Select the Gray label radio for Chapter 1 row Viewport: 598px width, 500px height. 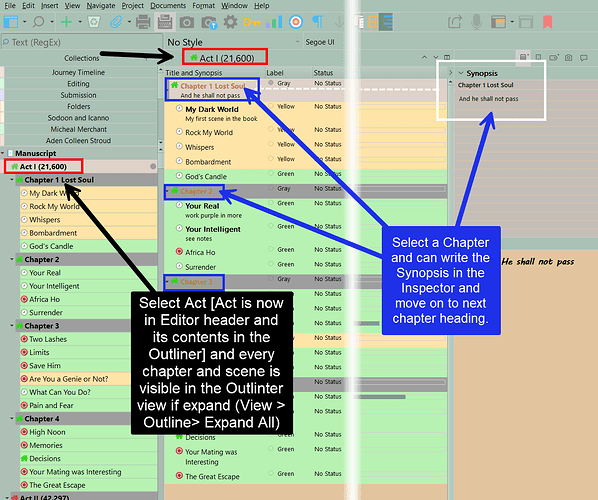[271, 83]
